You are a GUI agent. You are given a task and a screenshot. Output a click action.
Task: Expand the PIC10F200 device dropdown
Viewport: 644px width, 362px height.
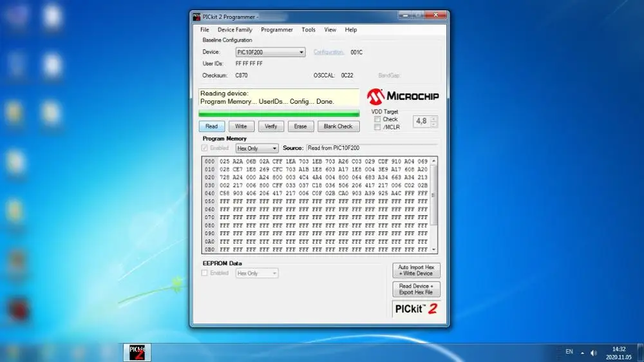[301, 52]
